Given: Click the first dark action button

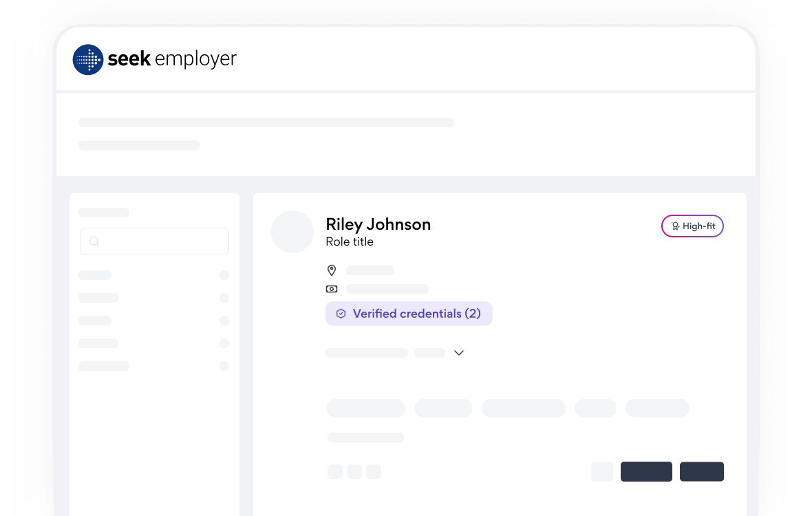Looking at the screenshot, I should tap(646, 471).
